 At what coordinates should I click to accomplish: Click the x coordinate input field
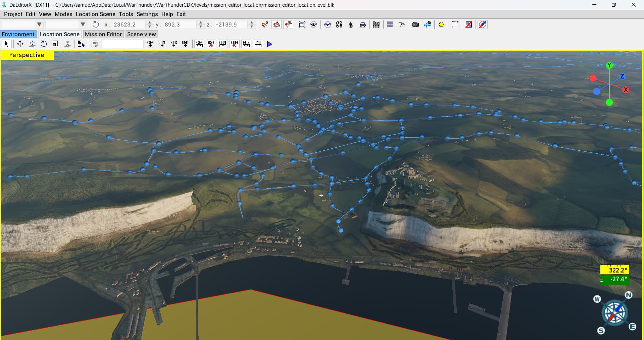128,25
